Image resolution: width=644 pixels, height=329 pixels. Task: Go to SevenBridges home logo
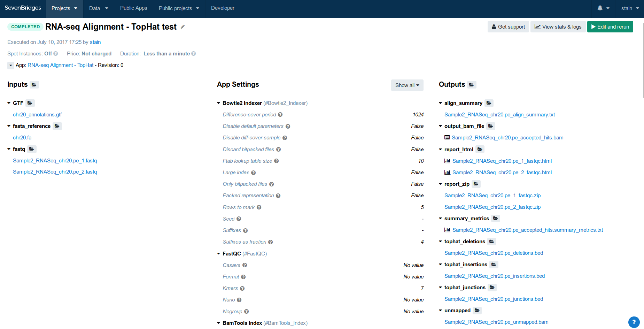click(23, 8)
